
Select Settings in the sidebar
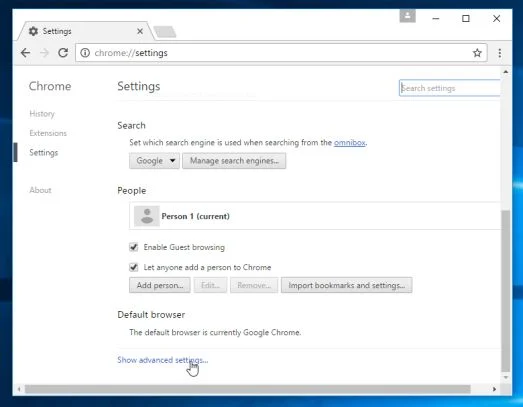(44, 152)
